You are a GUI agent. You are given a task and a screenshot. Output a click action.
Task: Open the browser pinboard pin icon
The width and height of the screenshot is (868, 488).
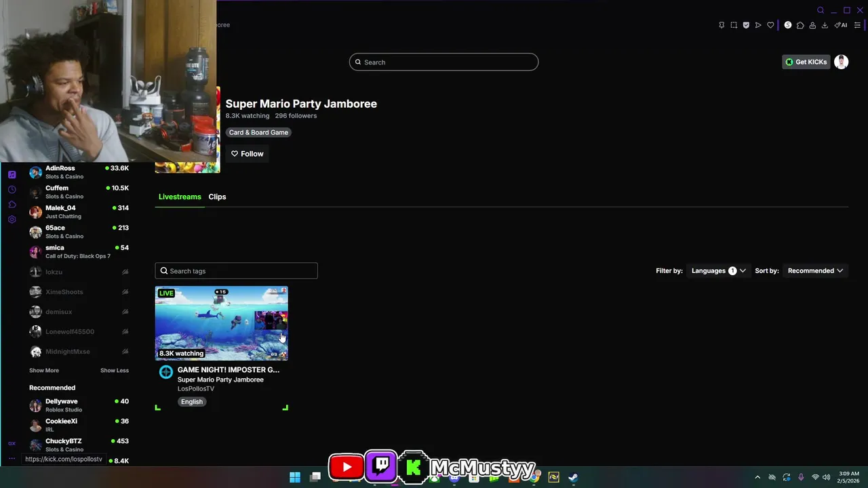722,25
